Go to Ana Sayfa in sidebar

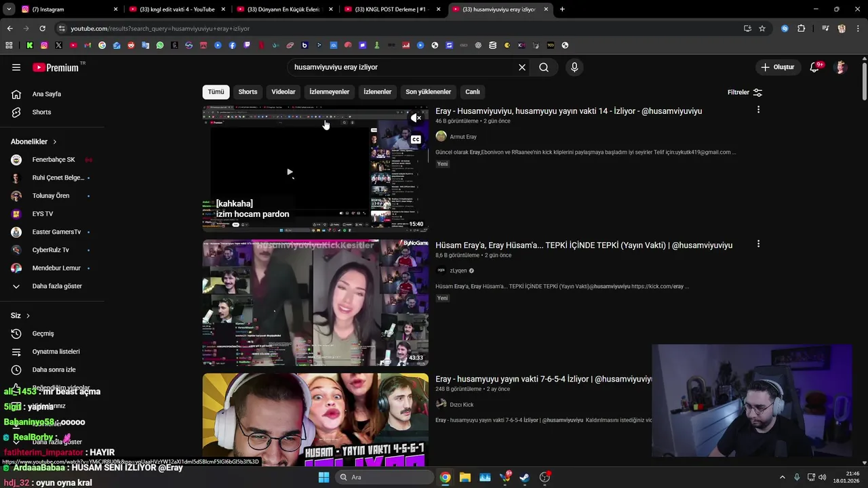(47, 94)
